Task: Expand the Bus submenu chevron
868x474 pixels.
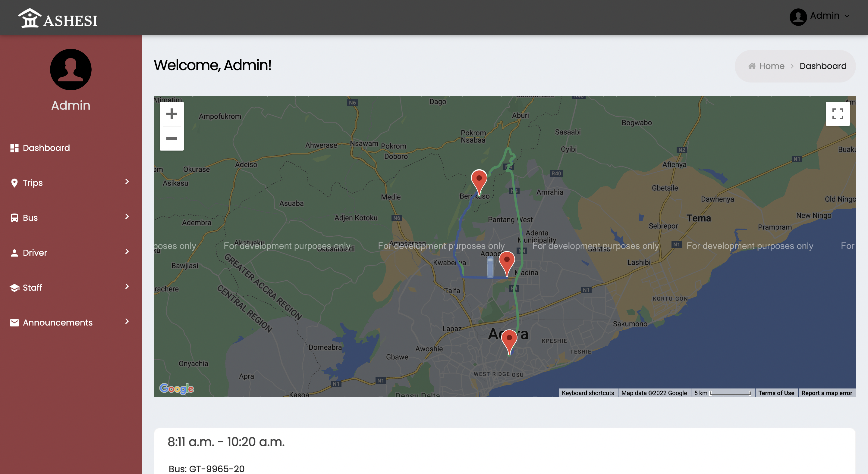Action: coord(127,217)
